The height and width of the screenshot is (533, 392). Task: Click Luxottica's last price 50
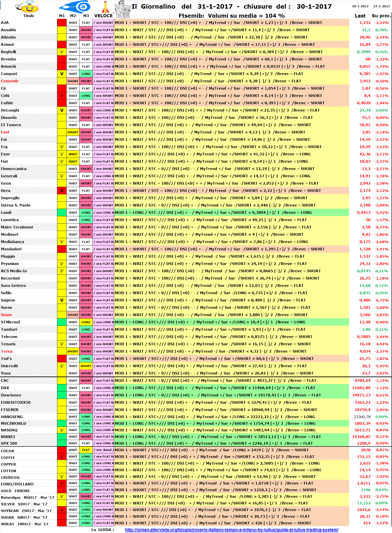pyautogui.click(x=368, y=220)
